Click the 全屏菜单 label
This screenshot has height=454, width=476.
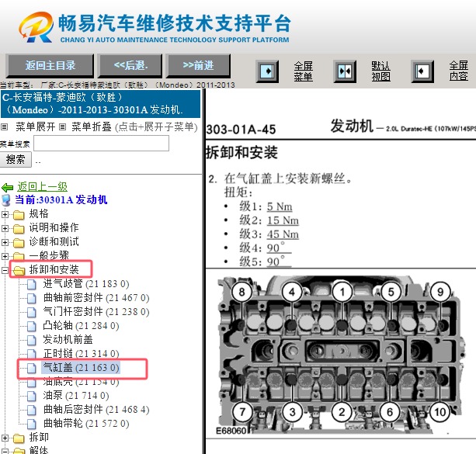coord(303,71)
